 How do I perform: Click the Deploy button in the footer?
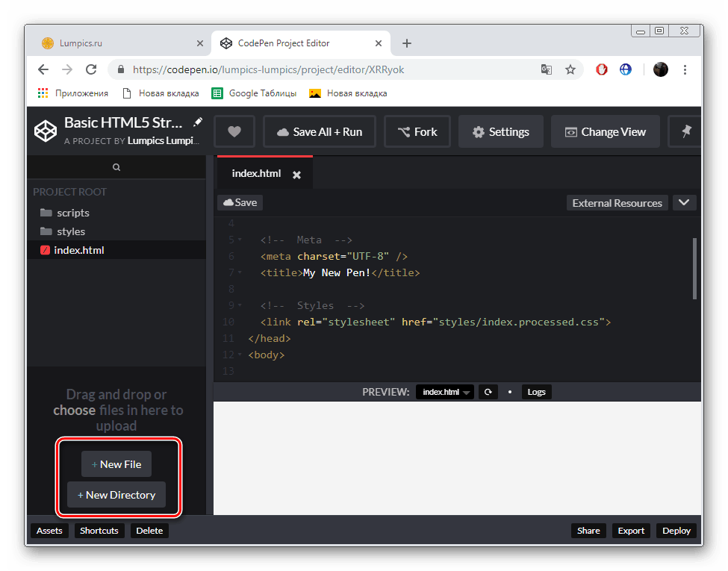pos(676,531)
